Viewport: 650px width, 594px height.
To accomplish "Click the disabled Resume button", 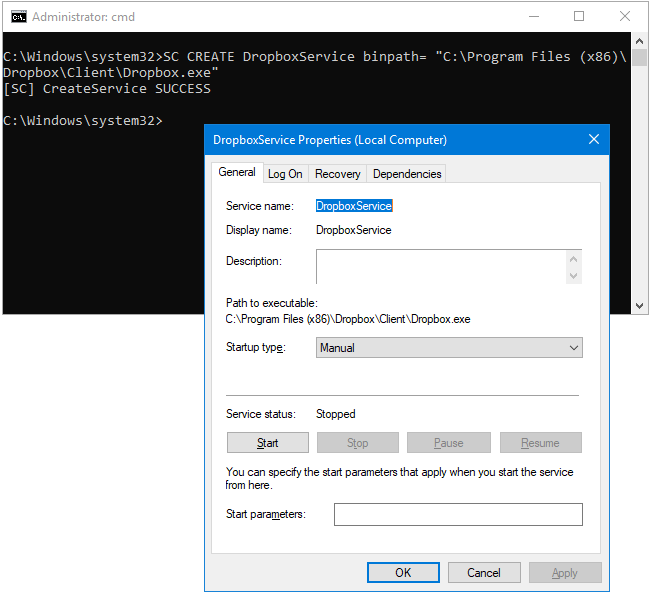I will coord(540,443).
